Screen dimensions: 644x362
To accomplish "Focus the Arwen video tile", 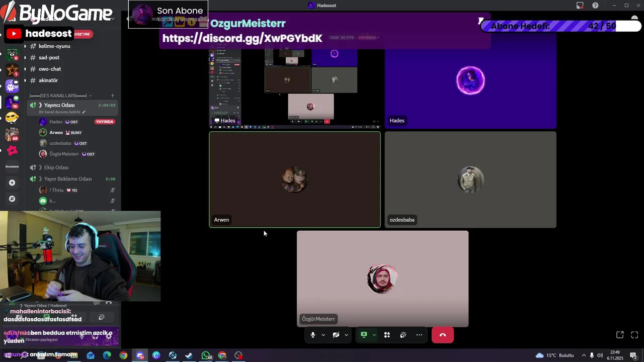I will (x=295, y=179).
